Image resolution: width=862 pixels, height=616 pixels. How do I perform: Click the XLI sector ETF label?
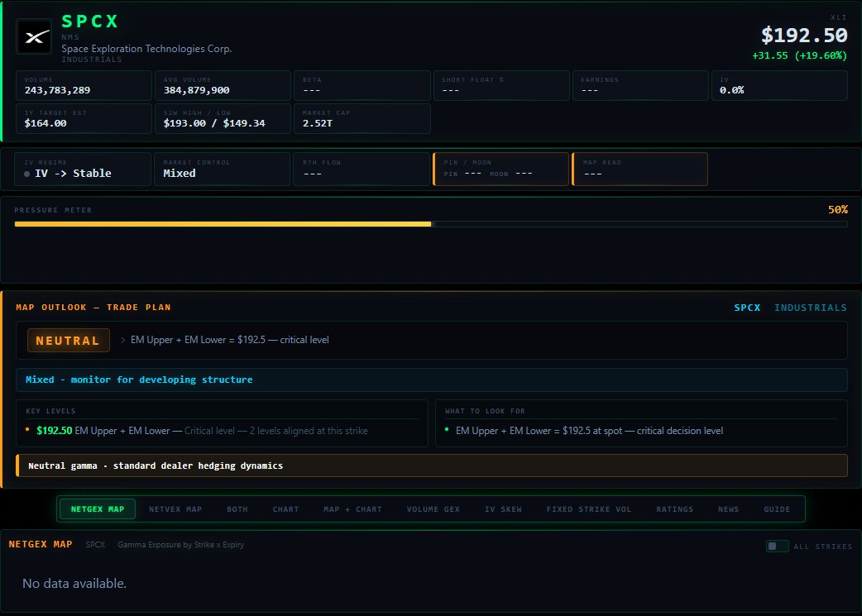pos(838,17)
